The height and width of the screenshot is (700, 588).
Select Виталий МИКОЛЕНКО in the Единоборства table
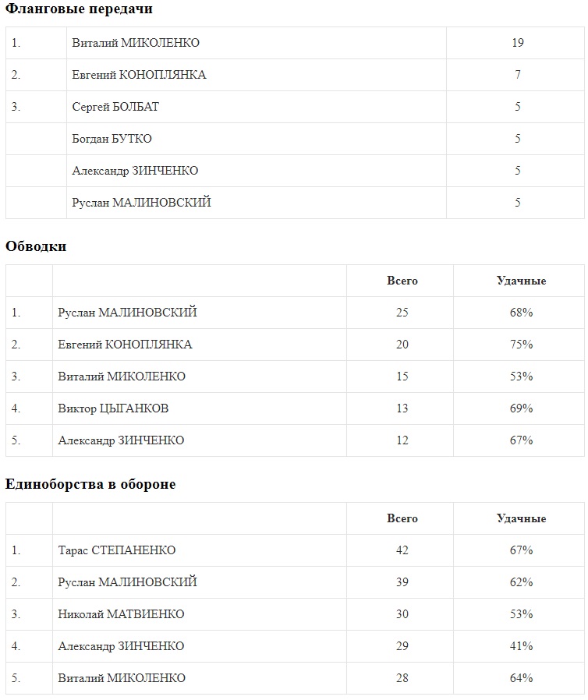(x=122, y=678)
